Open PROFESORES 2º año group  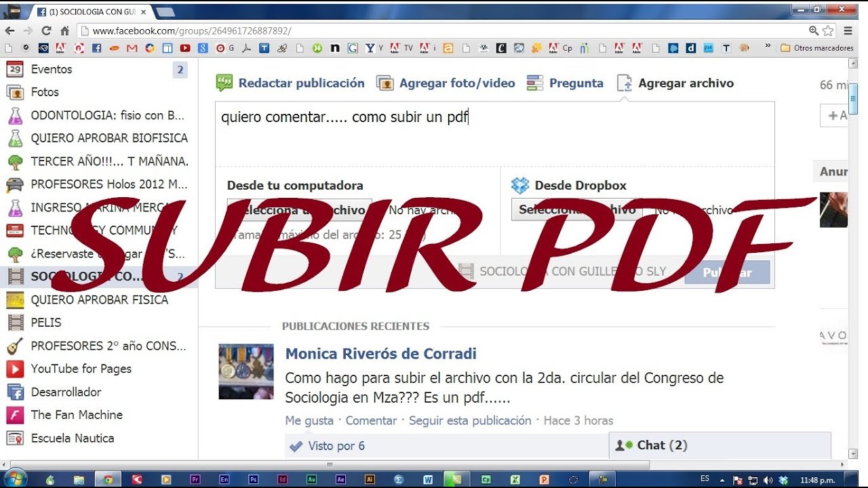click(x=108, y=346)
